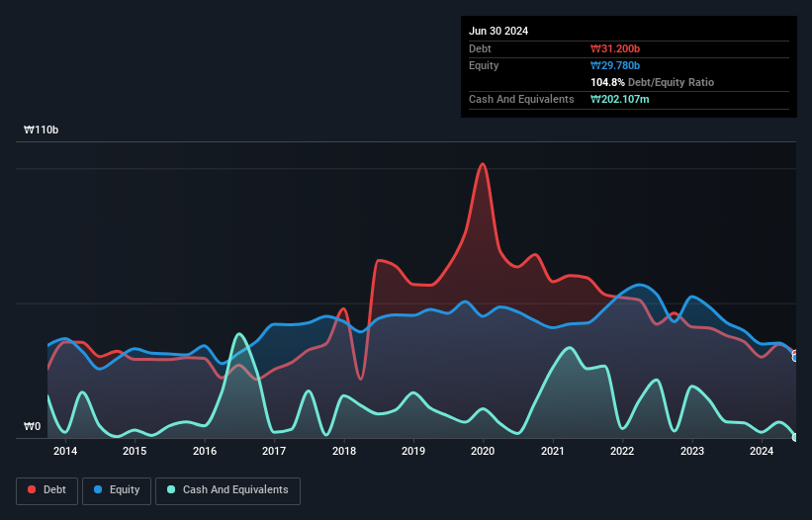Click the ₩29.780b equity value
The width and height of the screenshot is (812, 520).
[615, 65]
